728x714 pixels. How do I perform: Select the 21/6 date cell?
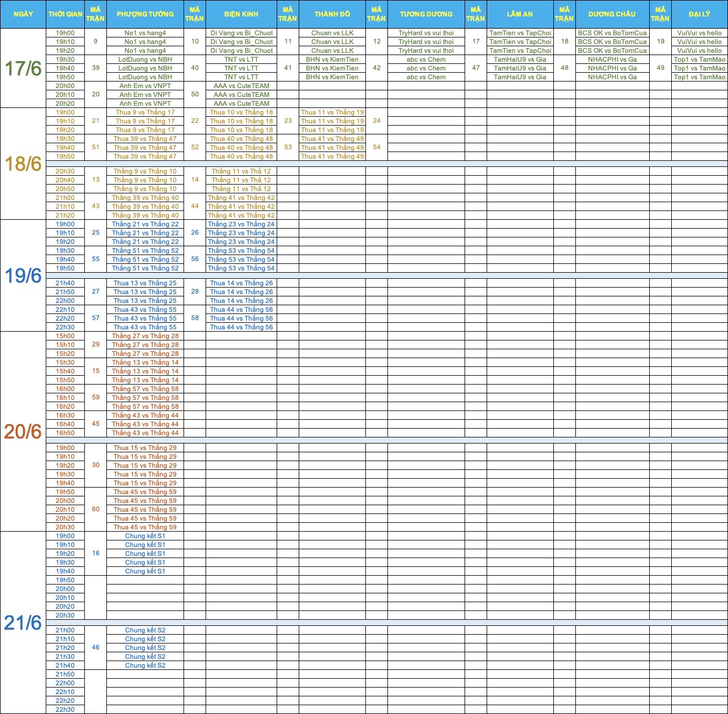(x=23, y=623)
